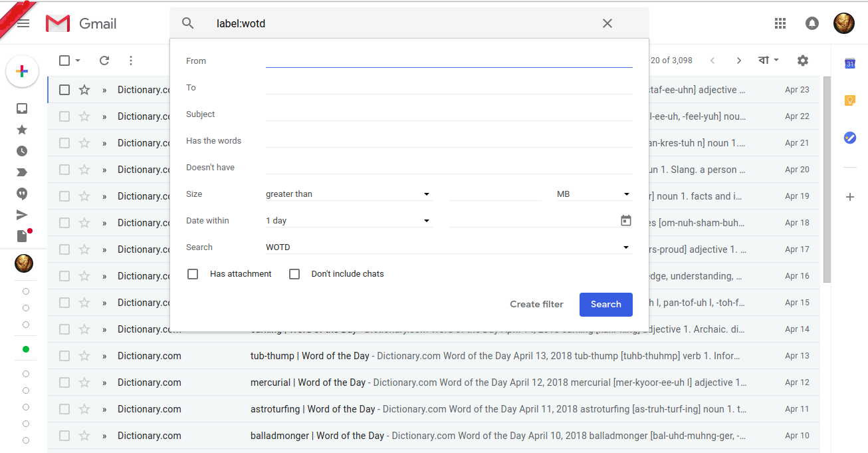Open the mercurial Word of the Day email
Viewport: 868px width, 453px height.
coord(433,382)
